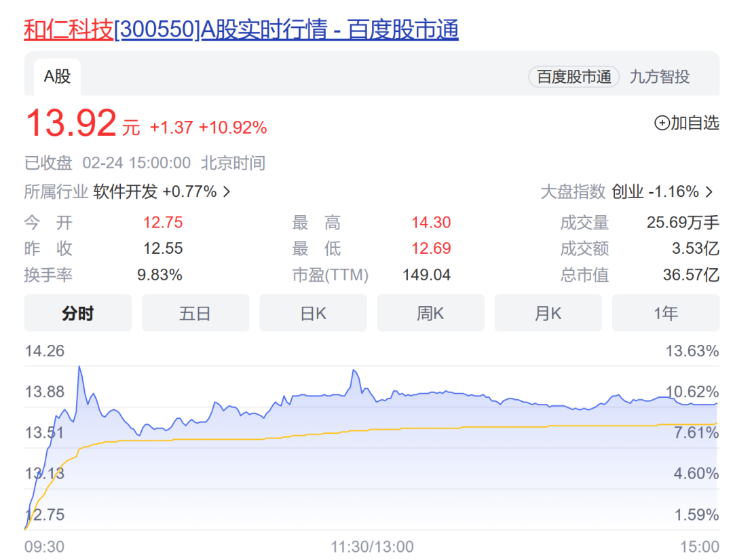View the 月K monthly chart

pyautogui.click(x=548, y=313)
